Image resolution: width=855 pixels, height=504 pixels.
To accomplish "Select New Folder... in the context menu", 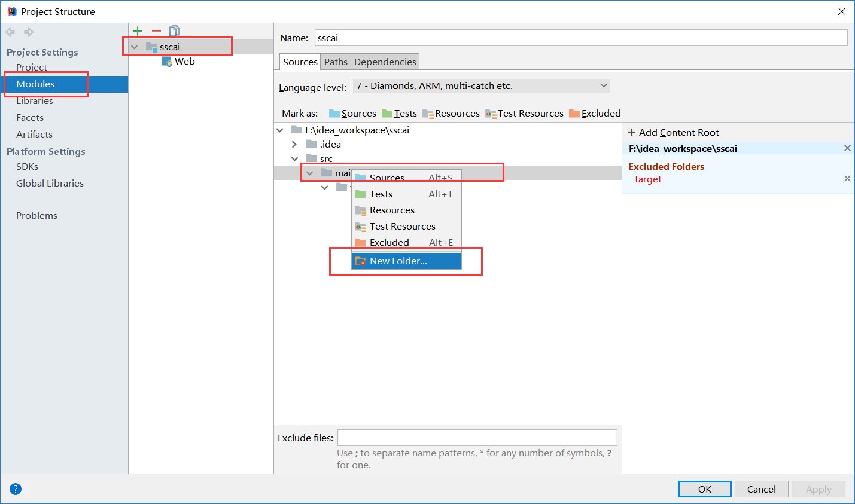I will [406, 261].
